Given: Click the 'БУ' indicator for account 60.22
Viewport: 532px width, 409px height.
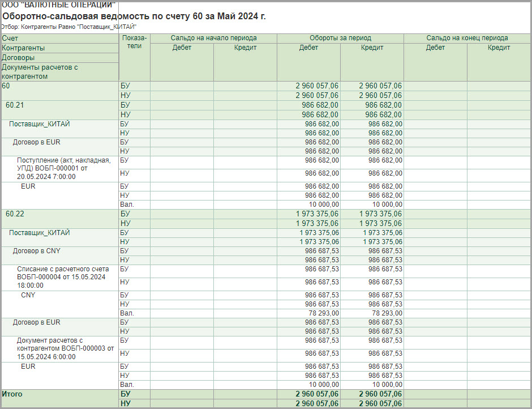Looking at the screenshot, I should click(x=125, y=214).
